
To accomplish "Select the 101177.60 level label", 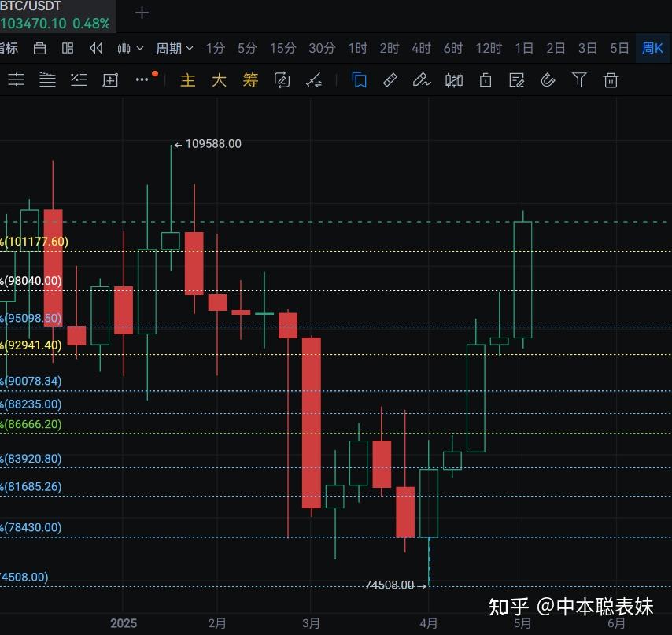I will 35,242.
